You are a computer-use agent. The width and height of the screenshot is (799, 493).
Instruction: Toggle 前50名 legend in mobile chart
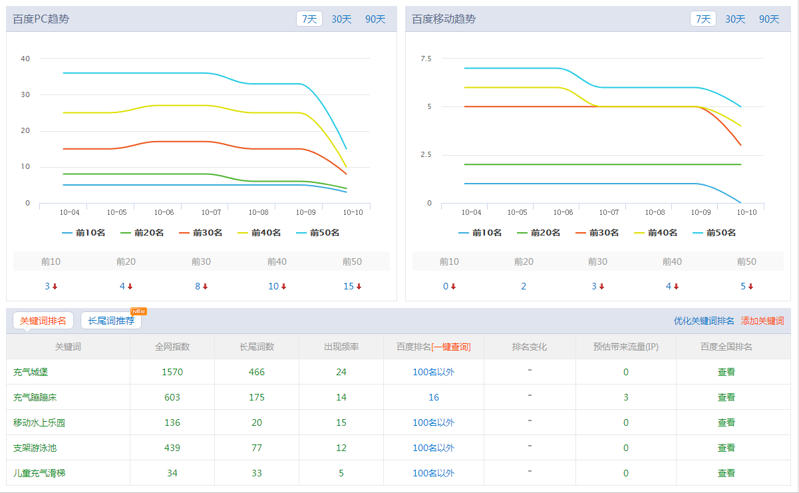point(714,232)
